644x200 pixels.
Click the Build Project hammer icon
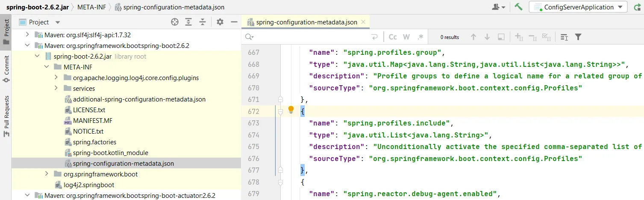518,7
